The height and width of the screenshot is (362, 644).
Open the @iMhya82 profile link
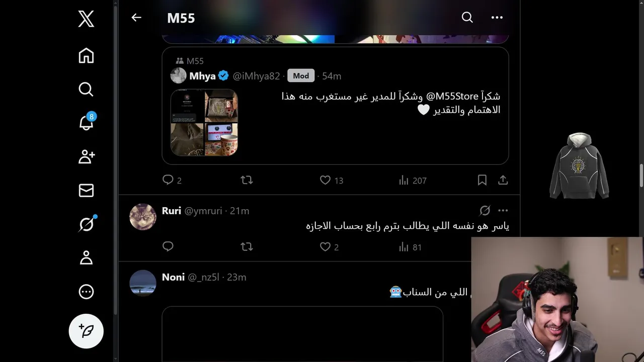256,76
